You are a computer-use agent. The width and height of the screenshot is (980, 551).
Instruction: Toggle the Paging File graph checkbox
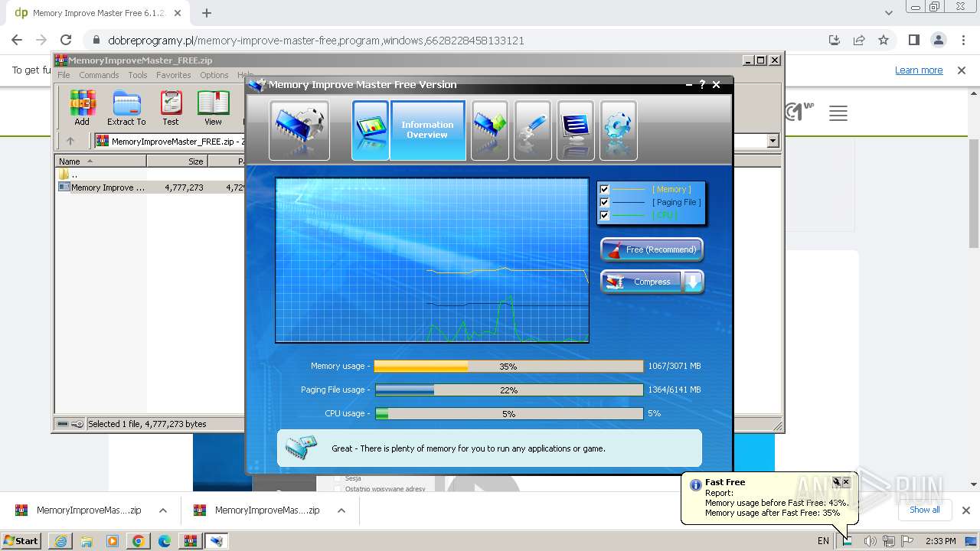(x=604, y=202)
